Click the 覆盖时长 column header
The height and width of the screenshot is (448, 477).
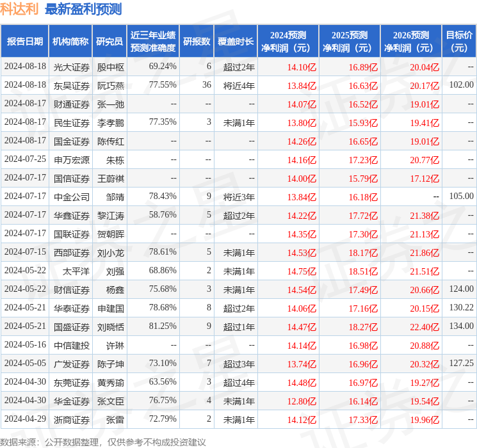click(236, 42)
